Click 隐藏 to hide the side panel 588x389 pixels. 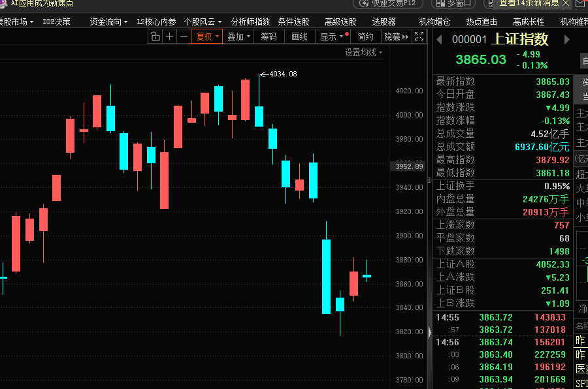[396, 37]
